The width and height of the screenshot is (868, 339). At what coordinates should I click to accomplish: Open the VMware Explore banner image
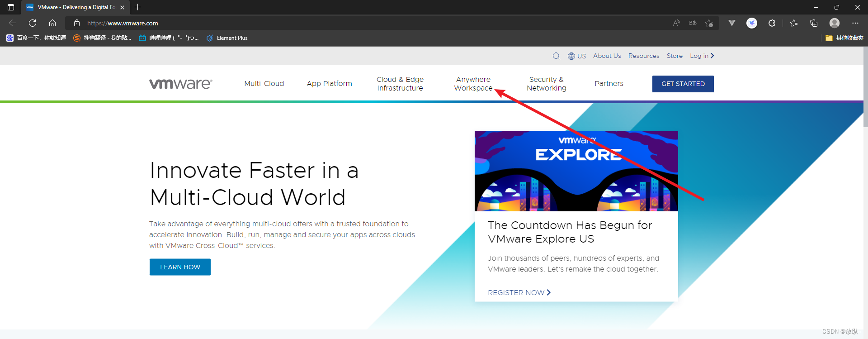[576, 171]
